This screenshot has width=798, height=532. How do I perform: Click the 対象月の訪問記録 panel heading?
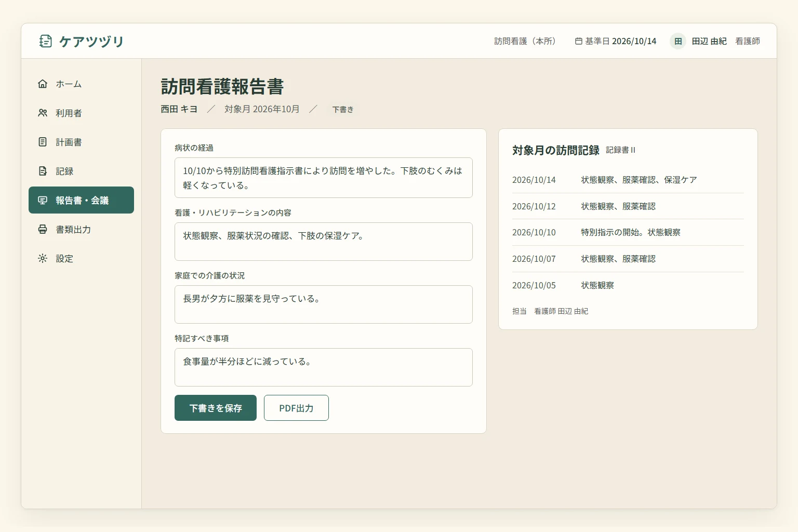click(556, 150)
